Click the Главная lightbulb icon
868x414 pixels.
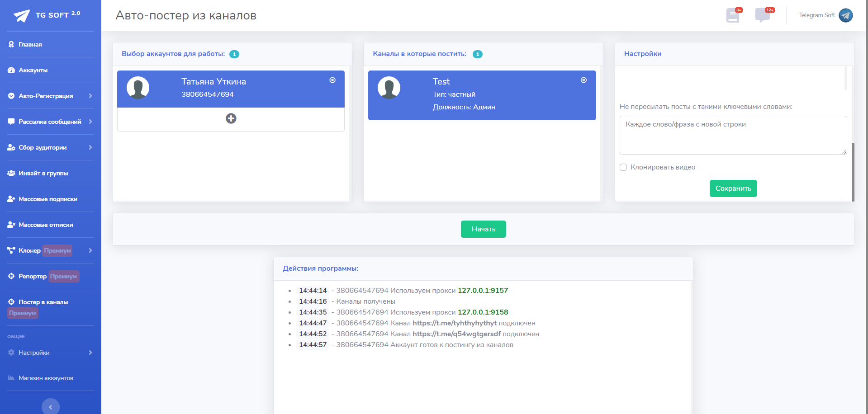(11, 44)
